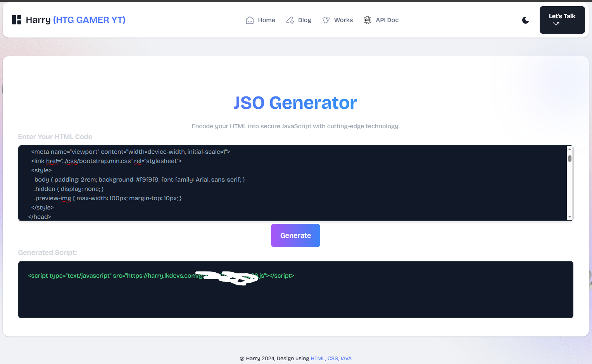Click the arrow icon under Let's Talk
Screen dimensions: 592x364
556,24
